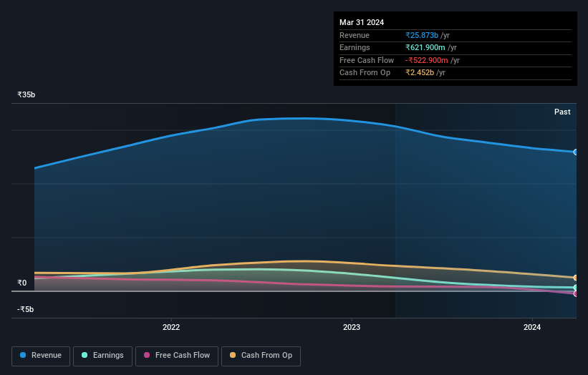The height and width of the screenshot is (375, 588).
Task: Click the ₹621.900m earnings value
Action: click(425, 47)
